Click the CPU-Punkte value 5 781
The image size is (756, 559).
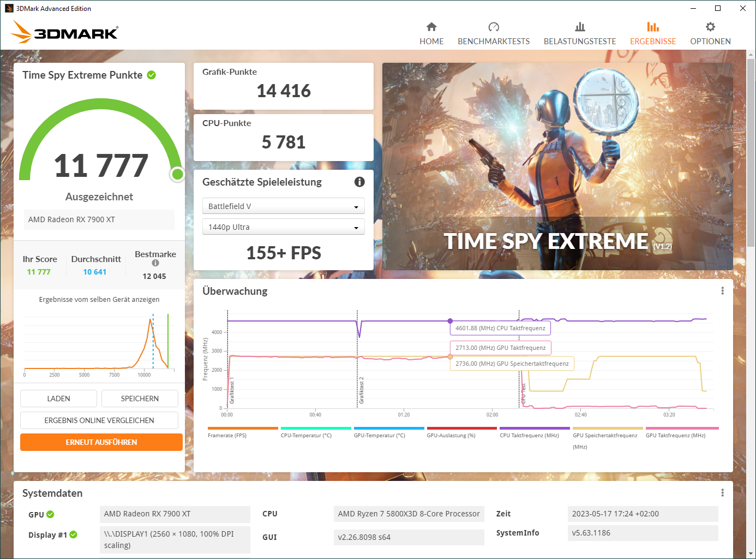click(284, 142)
